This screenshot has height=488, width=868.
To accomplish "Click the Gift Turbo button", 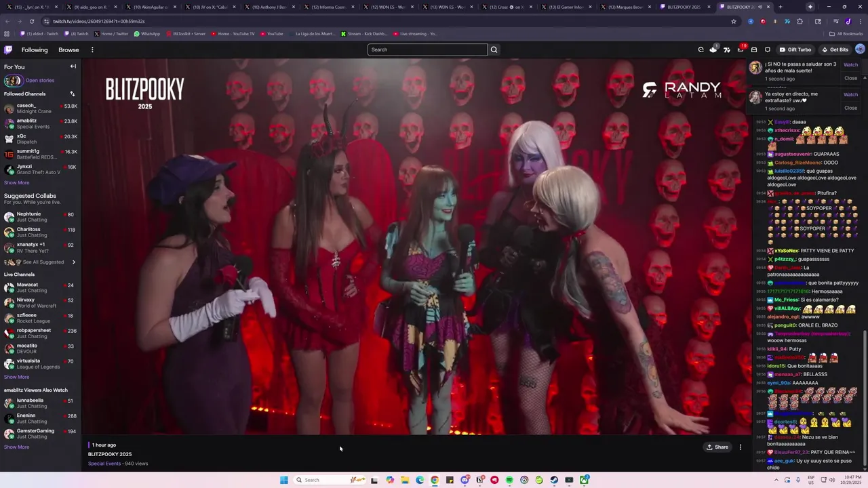I will [795, 49].
